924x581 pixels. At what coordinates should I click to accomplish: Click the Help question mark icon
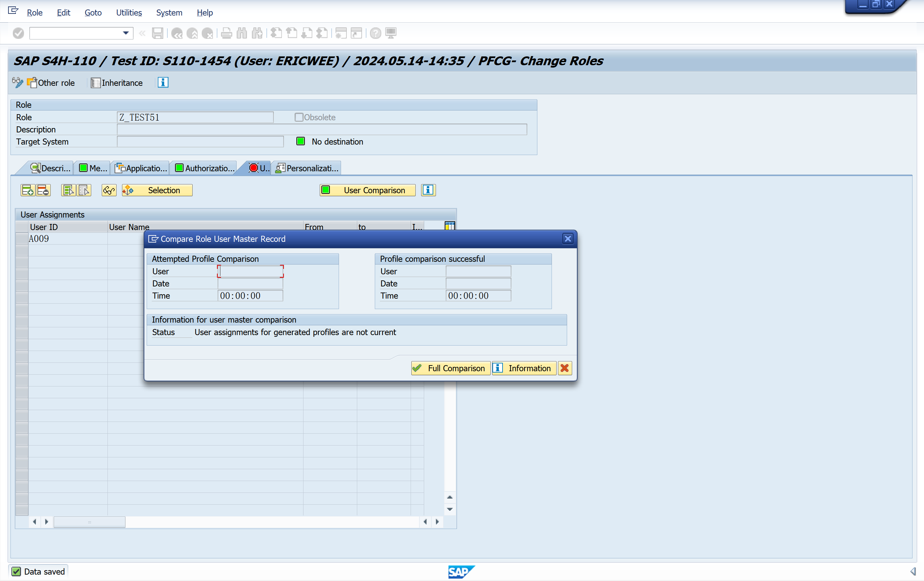coord(375,33)
